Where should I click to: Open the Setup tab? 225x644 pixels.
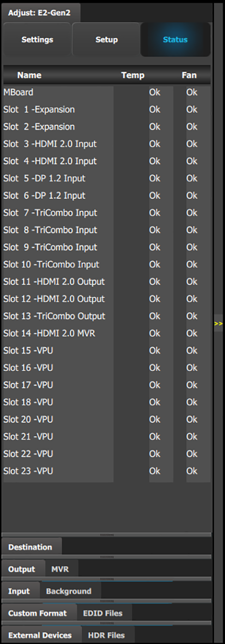106,40
